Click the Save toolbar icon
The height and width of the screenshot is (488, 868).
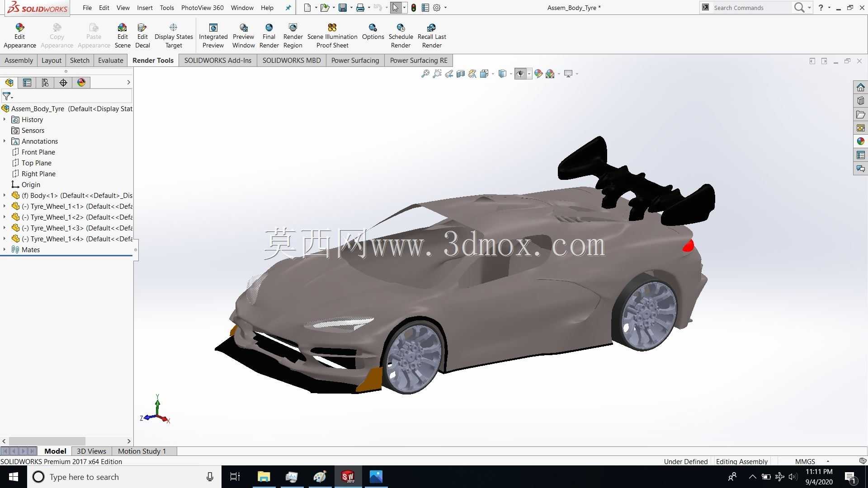tap(343, 8)
